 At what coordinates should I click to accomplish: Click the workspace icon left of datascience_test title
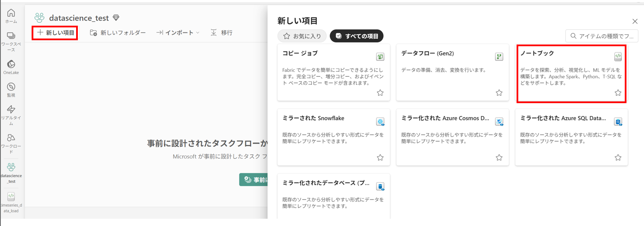40,18
